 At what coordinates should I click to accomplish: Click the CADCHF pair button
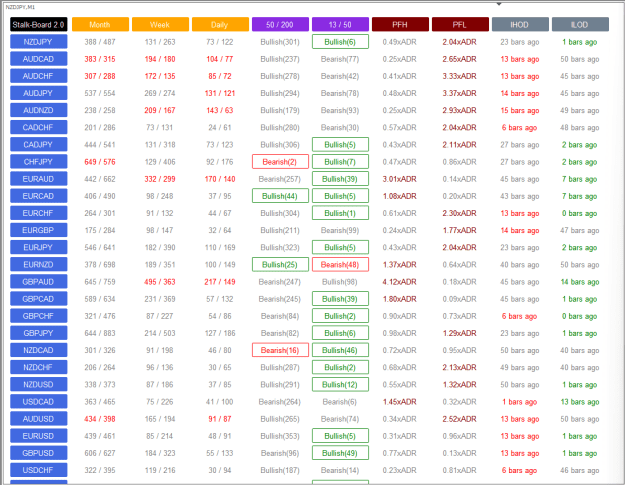[39, 128]
